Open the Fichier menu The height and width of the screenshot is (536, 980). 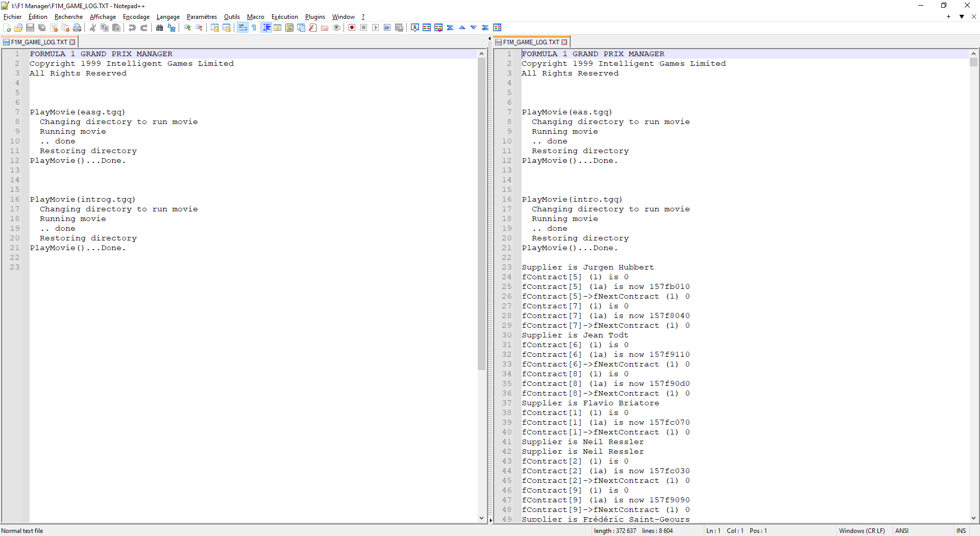click(13, 17)
